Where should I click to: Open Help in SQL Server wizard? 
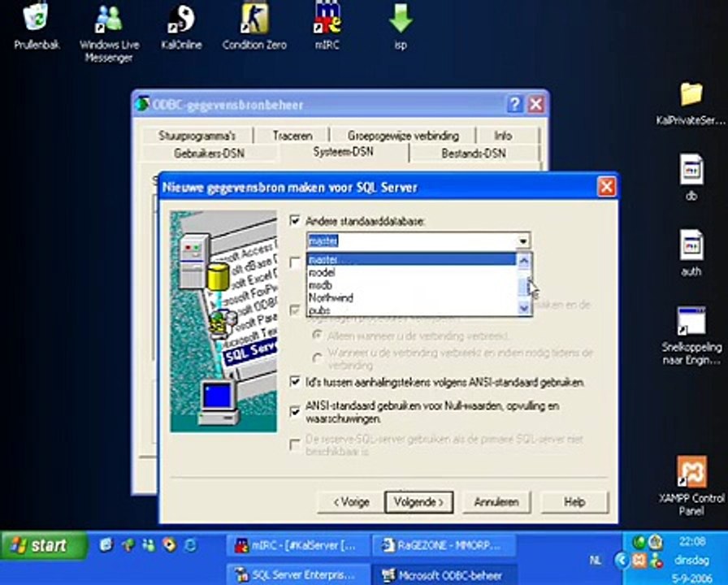(574, 502)
